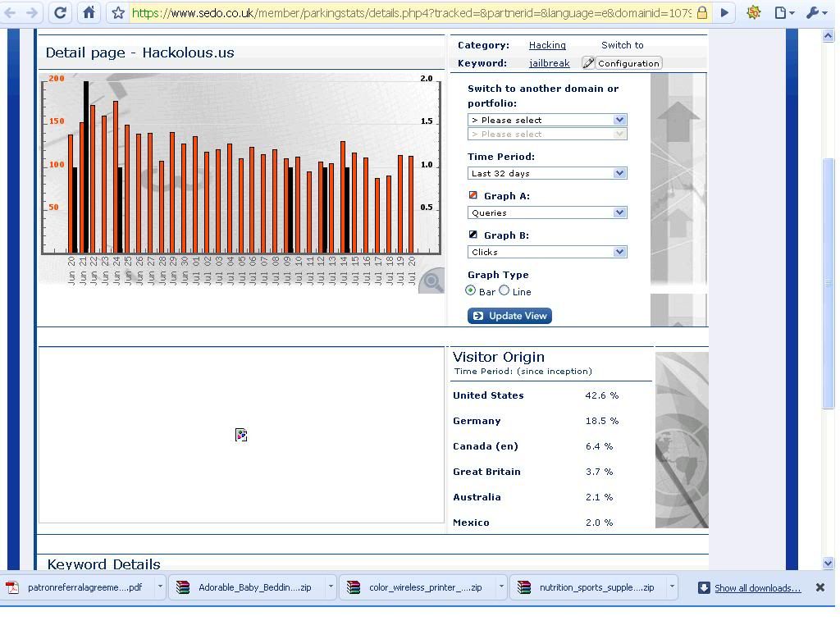
Task: Click the browser Reload button
Action: (x=60, y=13)
